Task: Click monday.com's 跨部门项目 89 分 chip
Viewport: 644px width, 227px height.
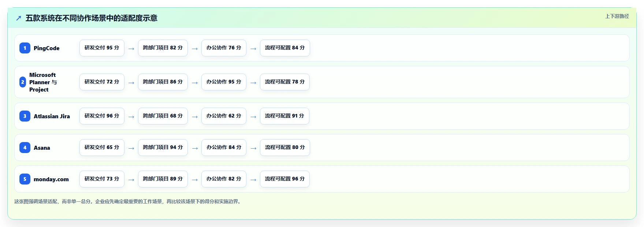Action: (x=163, y=179)
